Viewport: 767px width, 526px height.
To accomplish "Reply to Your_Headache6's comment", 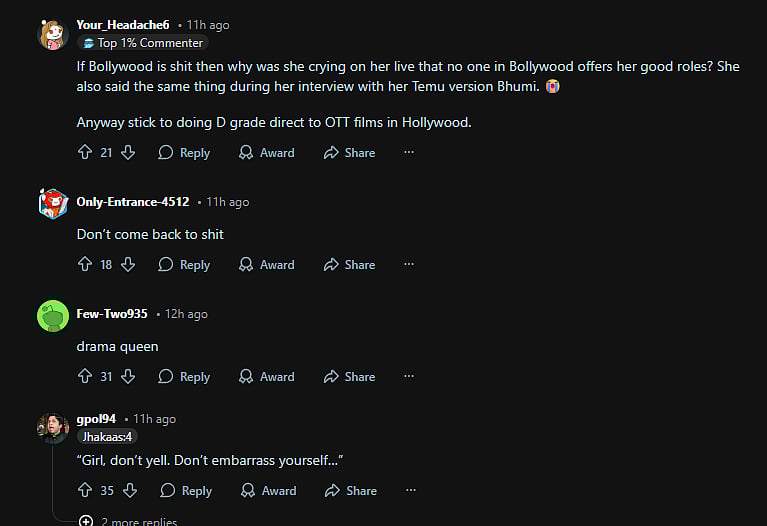I will pos(184,153).
